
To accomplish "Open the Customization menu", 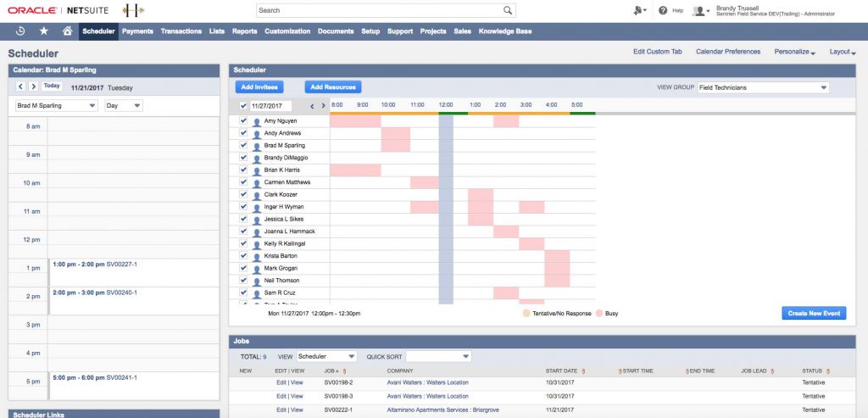I will 287,31.
